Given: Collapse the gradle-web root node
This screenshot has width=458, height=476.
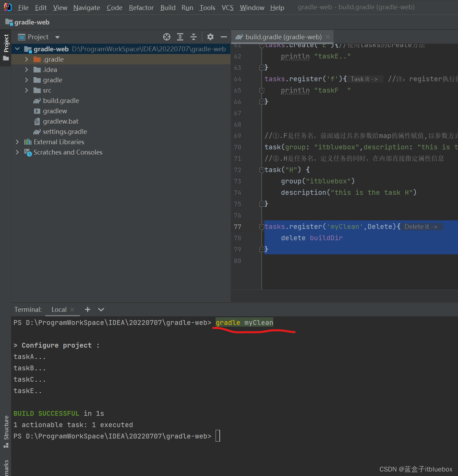Looking at the screenshot, I should pyautogui.click(x=18, y=49).
